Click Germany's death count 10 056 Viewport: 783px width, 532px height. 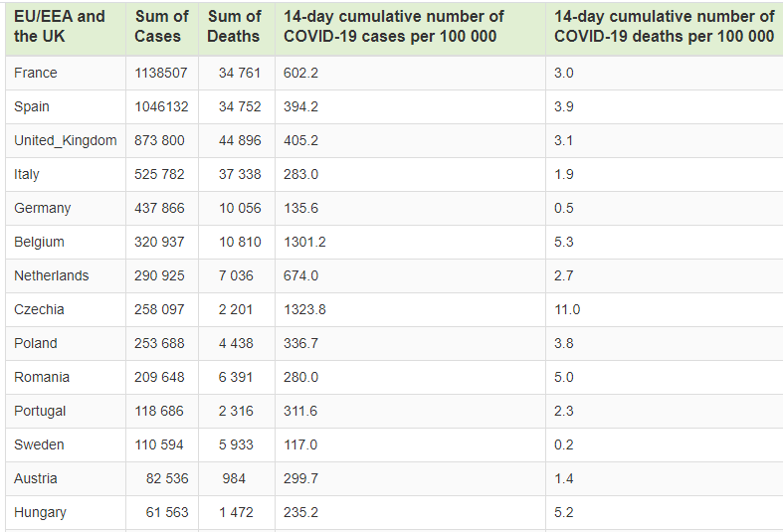point(240,208)
